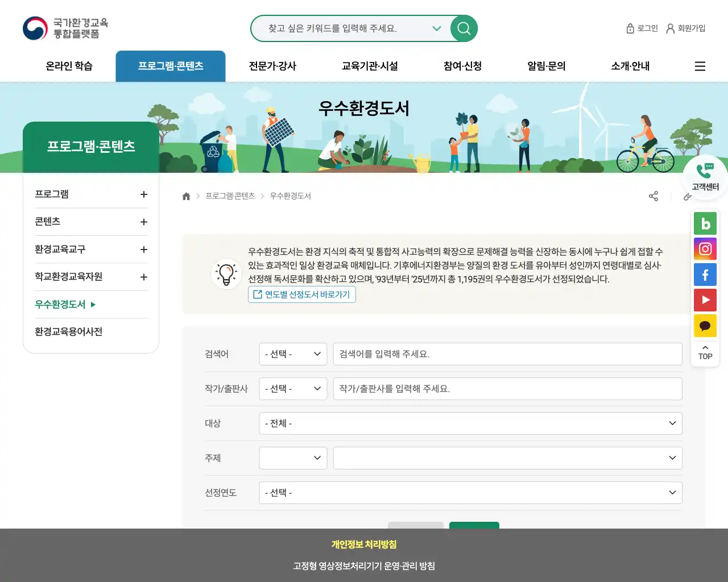Click the URL copy link icon
Viewport: 728px width, 582px height.
[688, 197]
